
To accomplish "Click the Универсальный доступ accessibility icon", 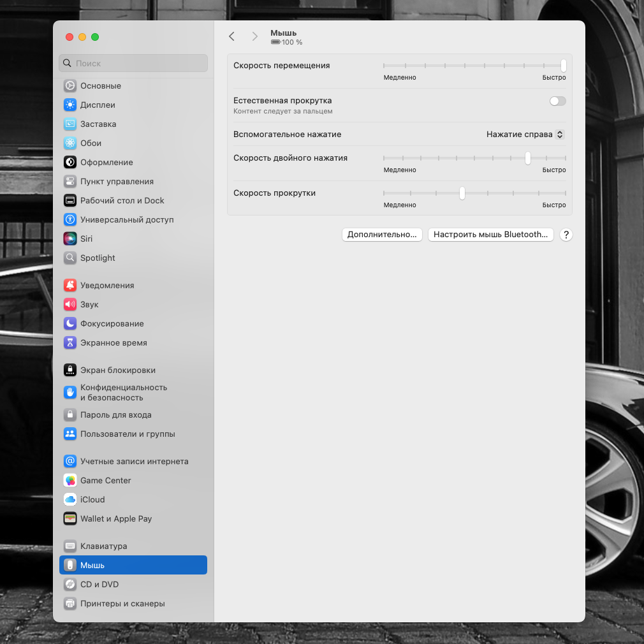I will [70, 219].
